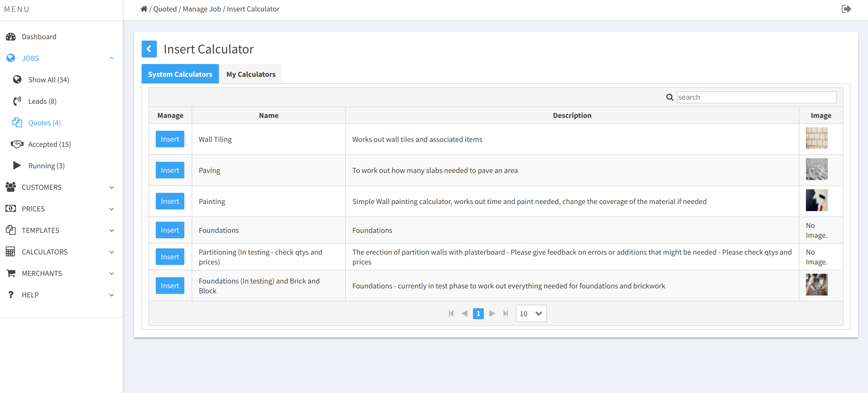The height and width of the screenshot is (393, 868).
Task: Click Manage Job breadcrumb link
Action: tap(202, 9)
